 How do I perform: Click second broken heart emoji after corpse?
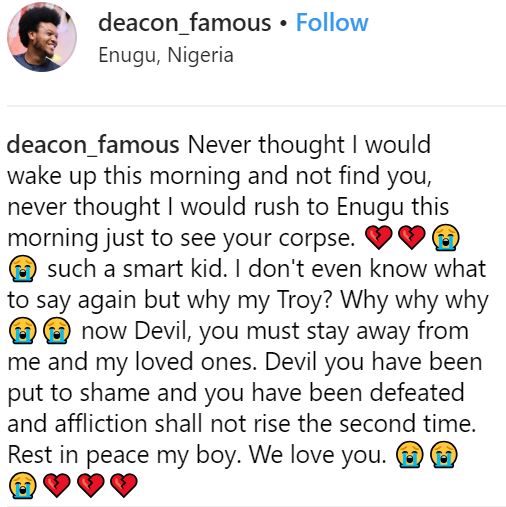point(412,237)
